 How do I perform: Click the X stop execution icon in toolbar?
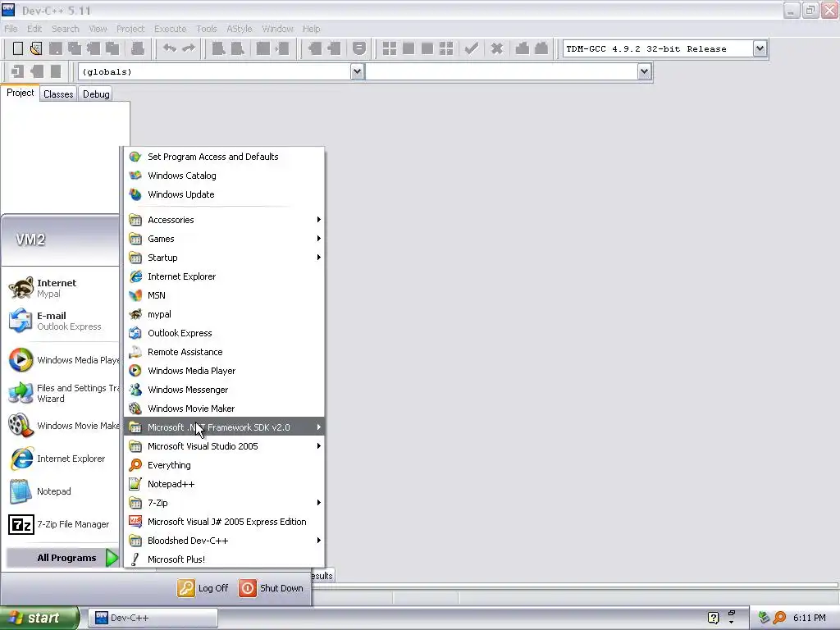point(497,48)
